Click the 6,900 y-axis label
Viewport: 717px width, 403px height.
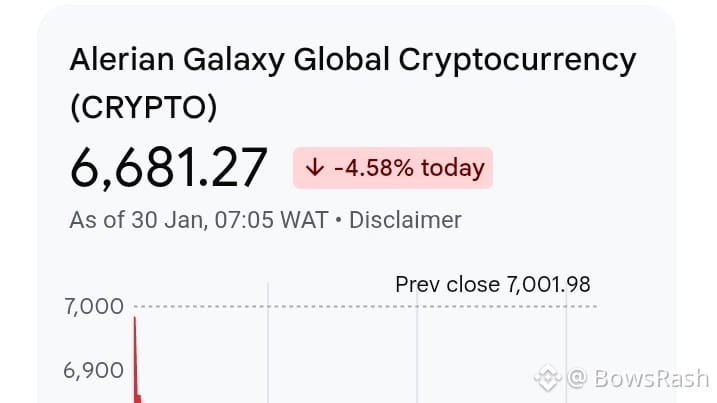coord(93,370)
